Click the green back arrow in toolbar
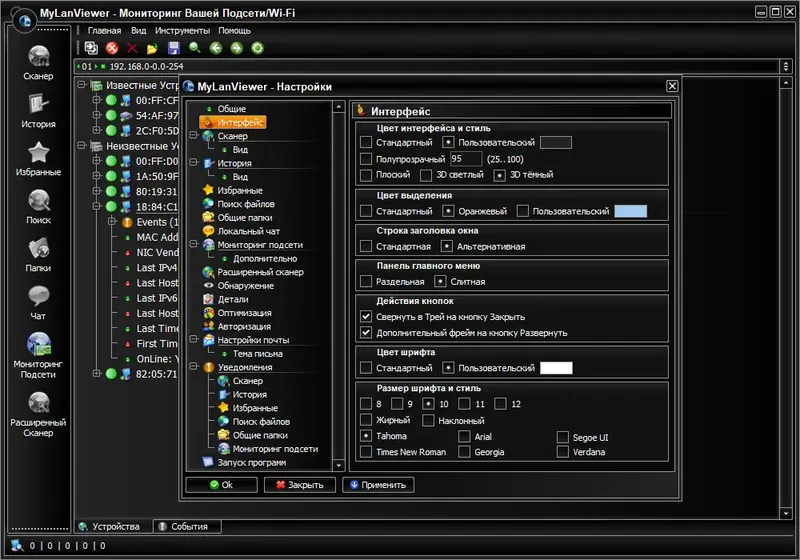 (217, 48)
